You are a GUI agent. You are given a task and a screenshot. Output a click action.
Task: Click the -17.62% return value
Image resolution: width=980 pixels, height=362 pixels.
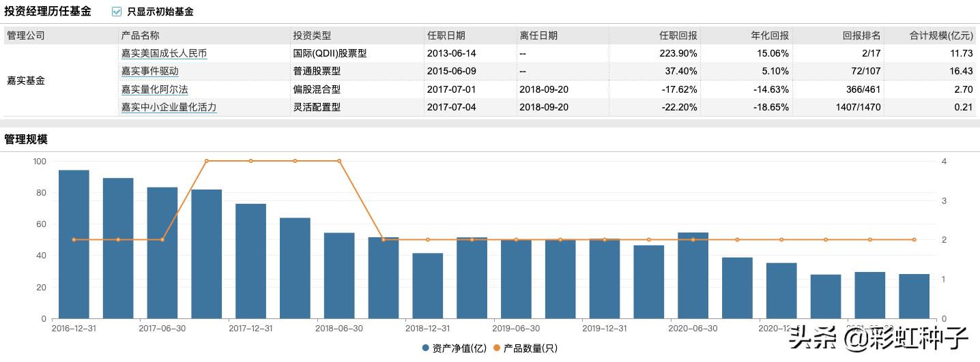[x=680, y=89]
